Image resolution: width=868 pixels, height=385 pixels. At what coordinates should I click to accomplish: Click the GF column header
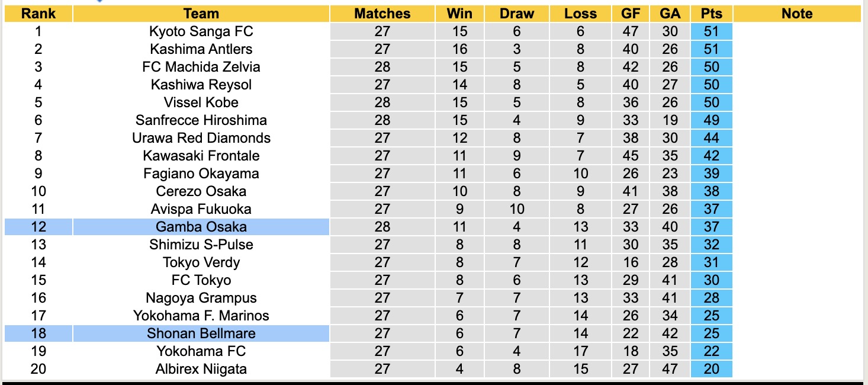coord(631,14)
